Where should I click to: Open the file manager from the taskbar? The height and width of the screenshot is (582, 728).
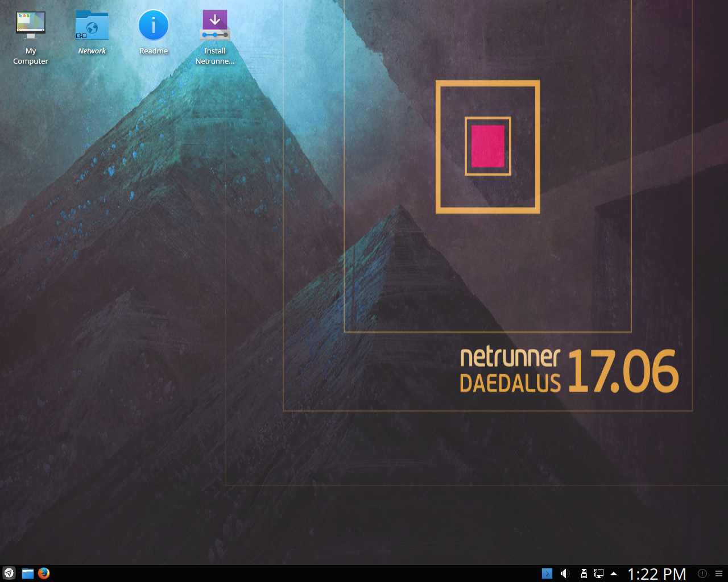pyautogui.click(x=27, y=573)
